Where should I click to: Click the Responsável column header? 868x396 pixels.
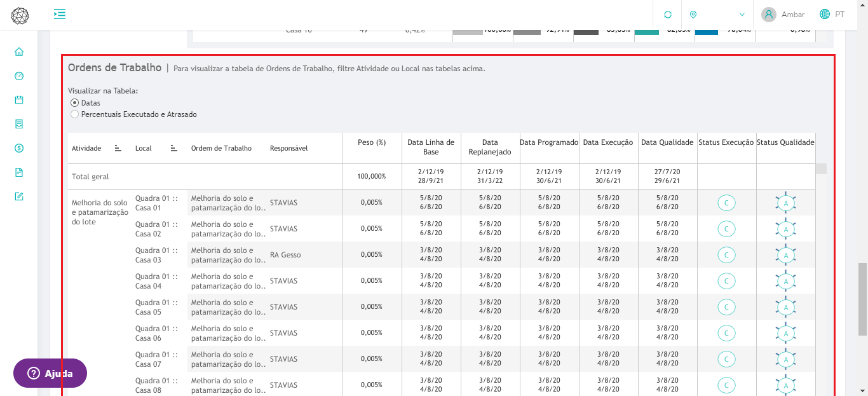(x=288, y=148)
